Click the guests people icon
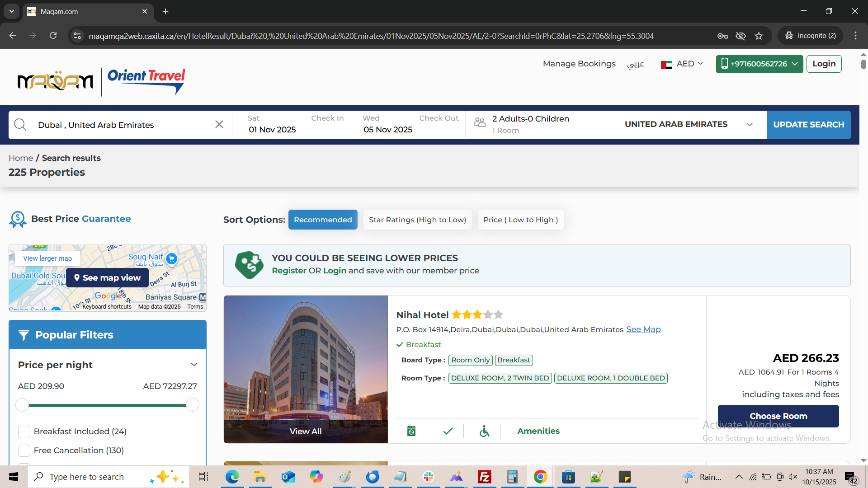This screenshot has width=868, height=488. (x=479, y=122)
